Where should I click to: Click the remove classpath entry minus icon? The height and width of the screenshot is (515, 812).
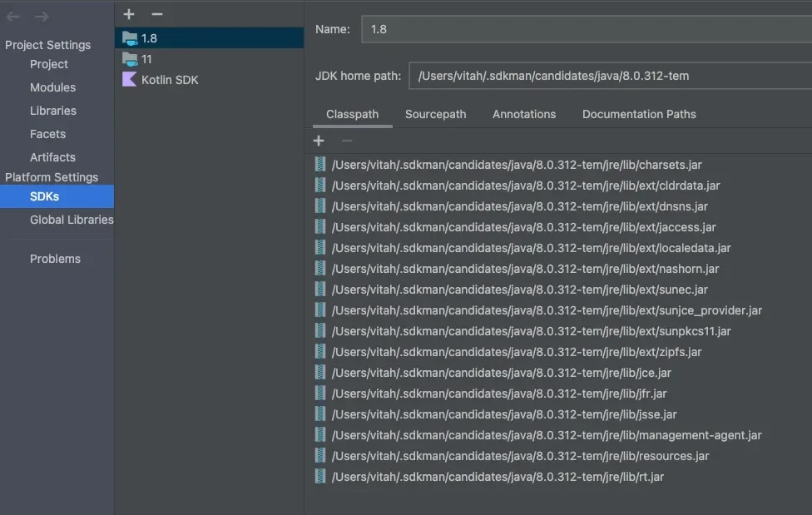(347, 141)
